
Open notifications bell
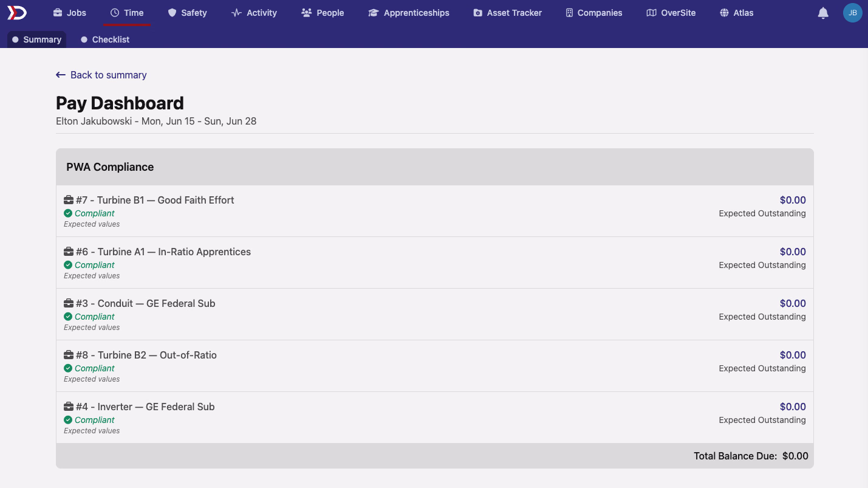[x=823, y=13]
